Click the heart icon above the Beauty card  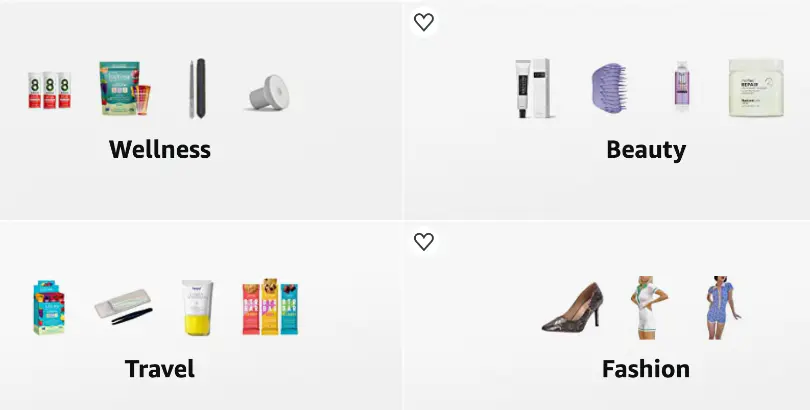424,22
